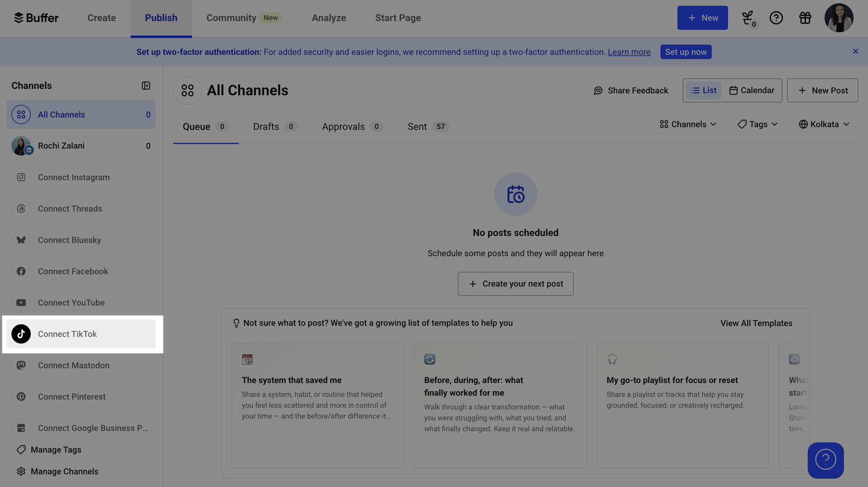Select Connect Threads channel option
This screenshot has width=868, height=487.
pyautogui.click(x=71, y=209)
